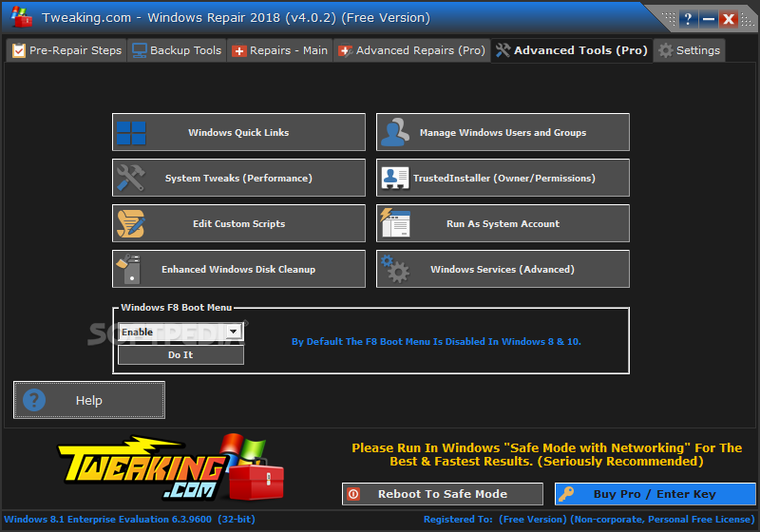The image size is (760, 532).
Task: Click the Enhanced Disk Cleanup drive icon
Action: pos(129,269)
